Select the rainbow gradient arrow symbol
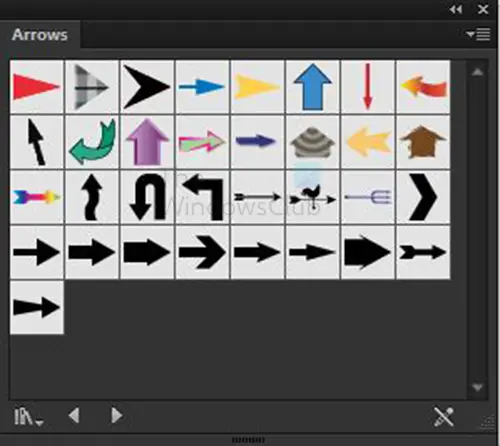Image resolution: width=500 pixels, height=446 pixels. click(x=37, y=197)
